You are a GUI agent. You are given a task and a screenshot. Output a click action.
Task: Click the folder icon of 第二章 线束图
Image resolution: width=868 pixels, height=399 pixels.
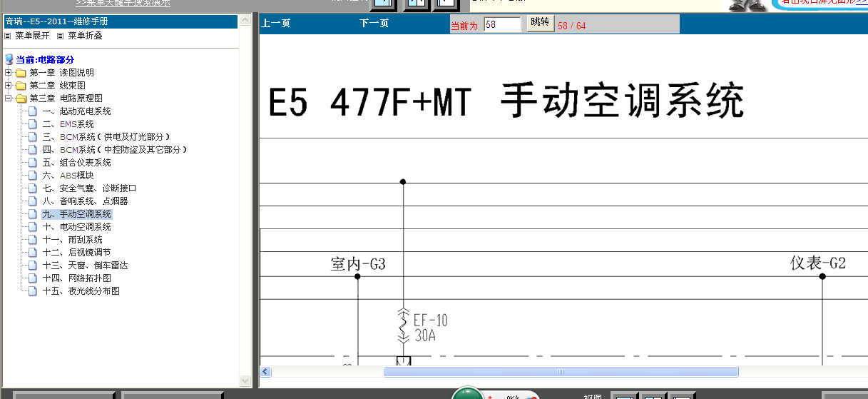21,86
